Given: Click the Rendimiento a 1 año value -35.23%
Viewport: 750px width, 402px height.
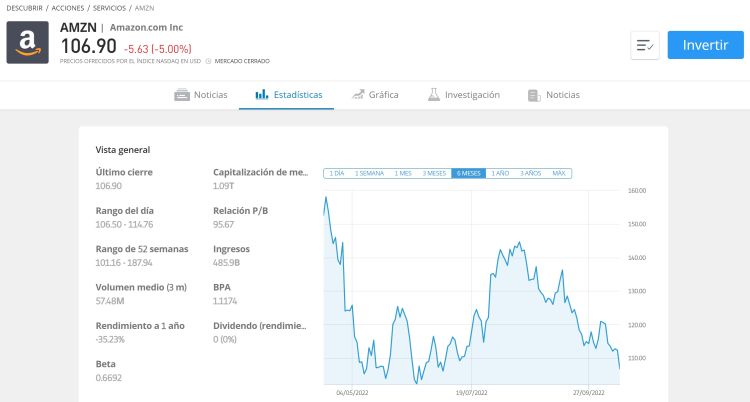Looking at the screenshot, I should tap(110, 339).
